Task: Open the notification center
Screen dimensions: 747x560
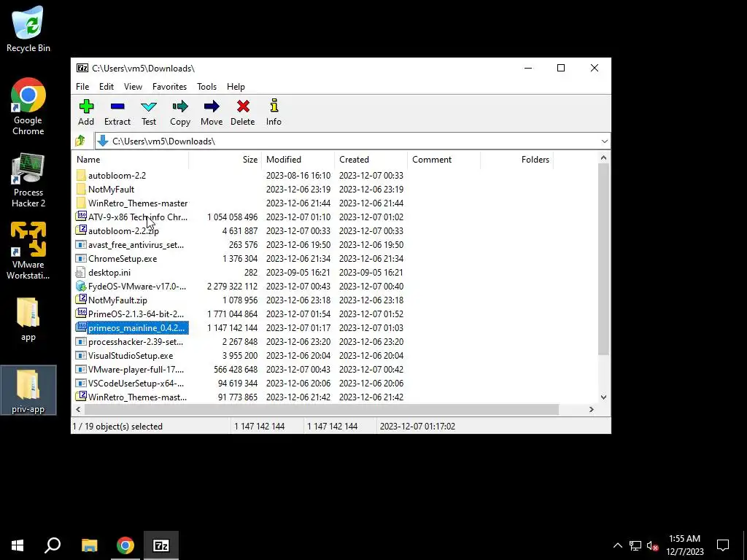Action: pos(723,545)
